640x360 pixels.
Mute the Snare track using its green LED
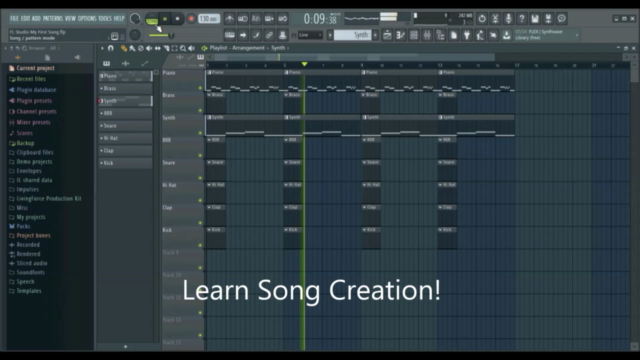(200, 178)
